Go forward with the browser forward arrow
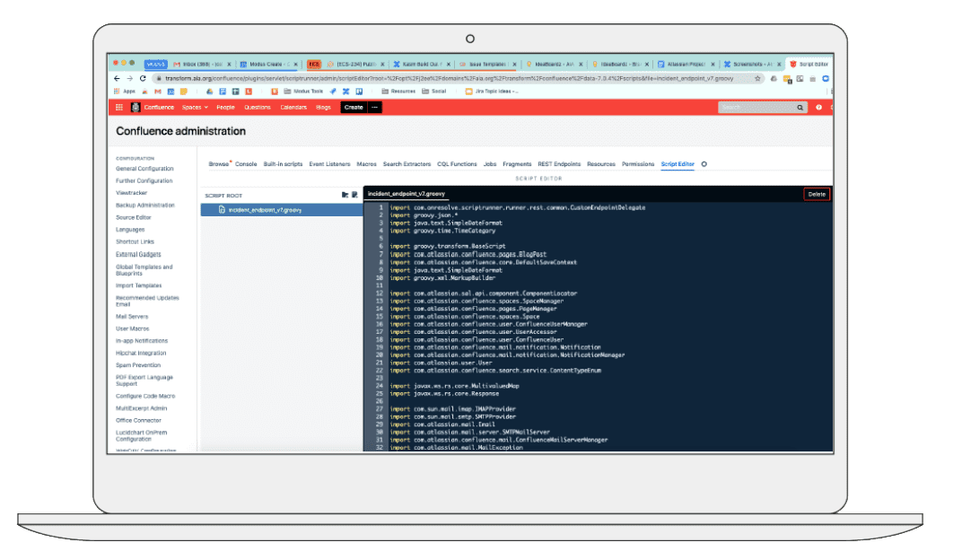Screen dimensions: 953x560 pyautogui.click(x=129, y=78)
